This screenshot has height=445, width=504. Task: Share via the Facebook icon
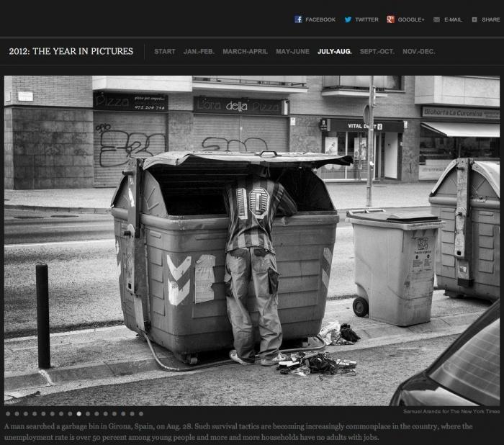[298, 19]
